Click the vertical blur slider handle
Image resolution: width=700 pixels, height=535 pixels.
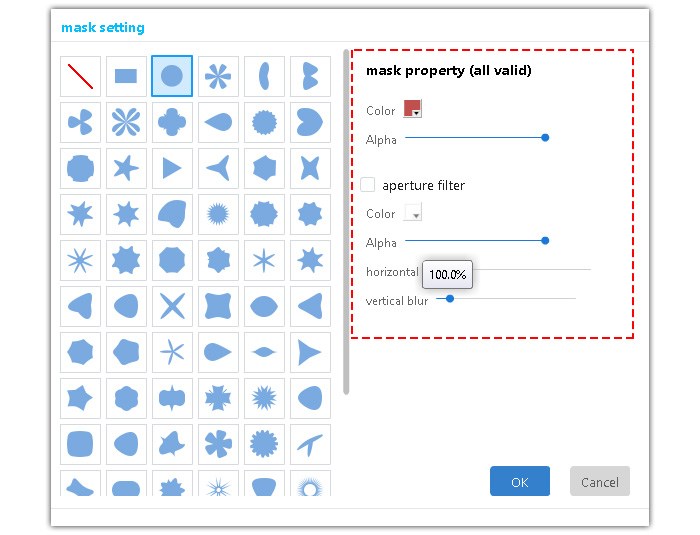[x=450, y=298]
